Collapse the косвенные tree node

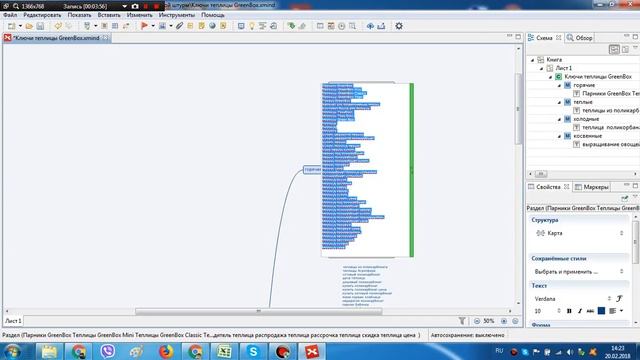click(559, 136)
